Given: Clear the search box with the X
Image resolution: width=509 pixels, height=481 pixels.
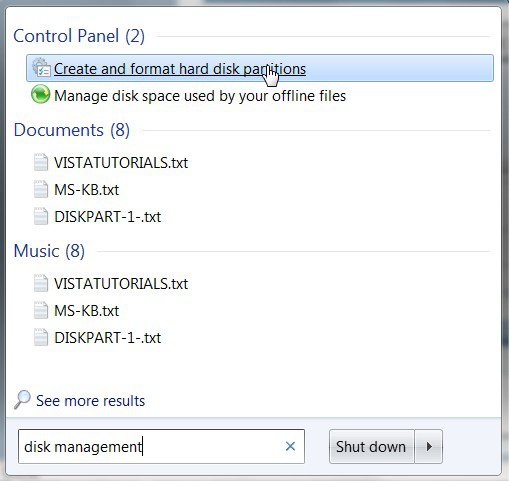Looking at the screenshot, I should 290,446.
